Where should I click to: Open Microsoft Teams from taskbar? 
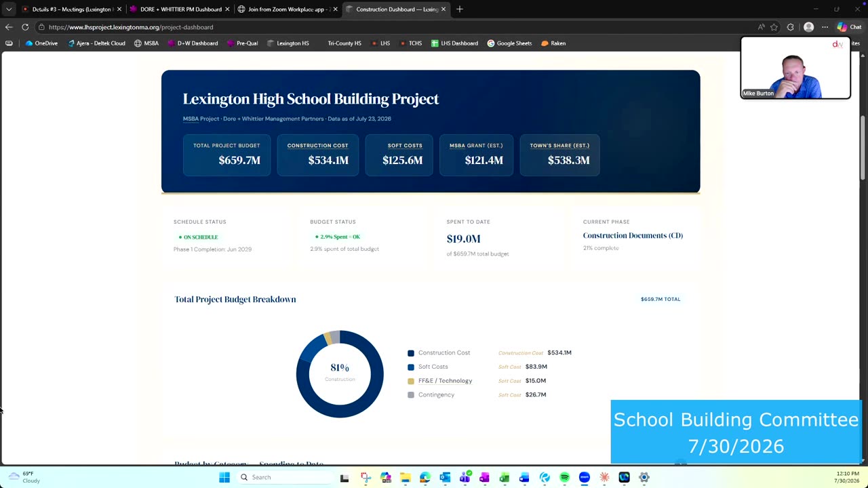coord(465,477)
